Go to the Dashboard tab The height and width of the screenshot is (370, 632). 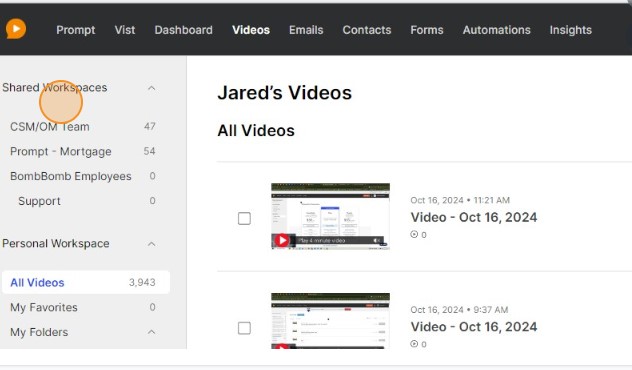click(x=183, y=30)
